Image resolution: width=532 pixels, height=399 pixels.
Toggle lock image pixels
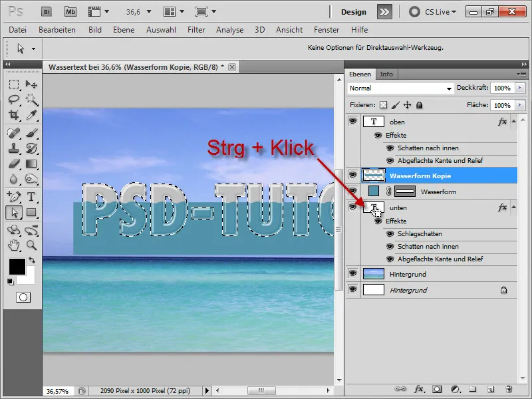pyautogui.click(x=395, y=105)
